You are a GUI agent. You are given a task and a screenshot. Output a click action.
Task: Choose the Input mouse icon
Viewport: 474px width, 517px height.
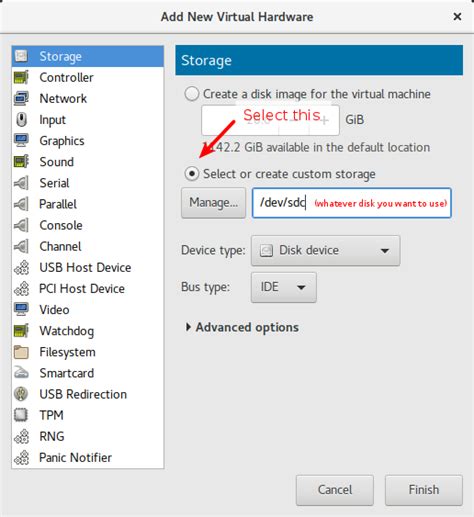(x=21, y=119)
